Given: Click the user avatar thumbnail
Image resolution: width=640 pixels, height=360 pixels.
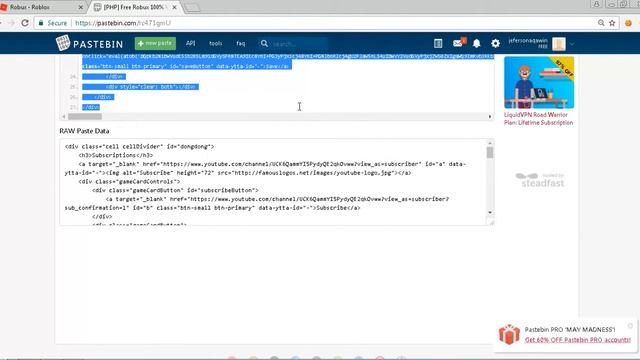Looking at the screenshot, I should tap(559, 44).
